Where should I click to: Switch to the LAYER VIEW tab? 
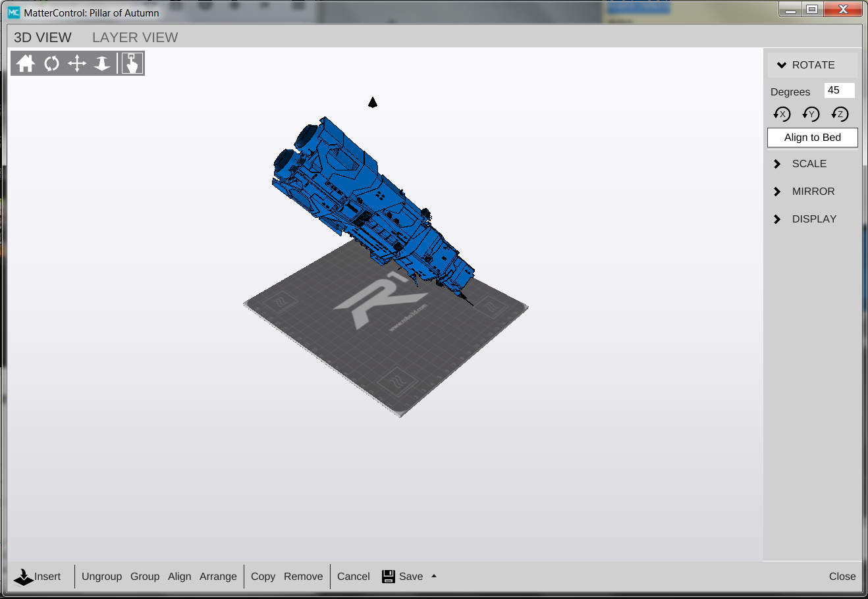pos(135,38)
